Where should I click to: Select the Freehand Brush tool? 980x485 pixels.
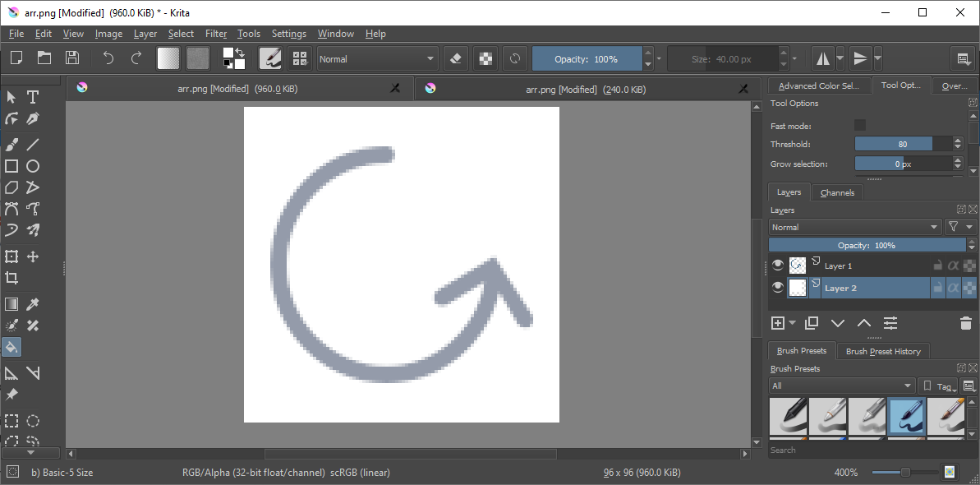point(12,145)
